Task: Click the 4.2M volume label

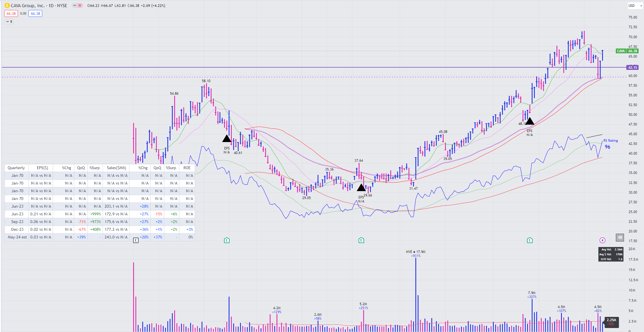Action: 277,308
